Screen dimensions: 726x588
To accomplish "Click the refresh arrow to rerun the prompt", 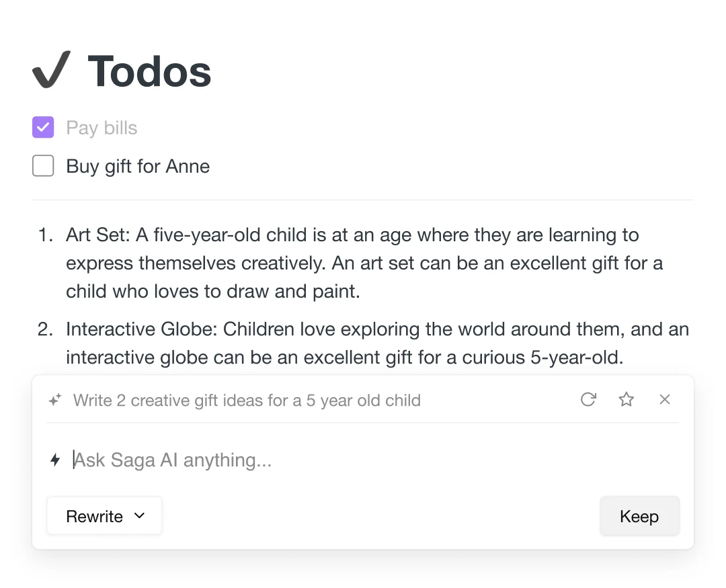I will click(588, 399).
